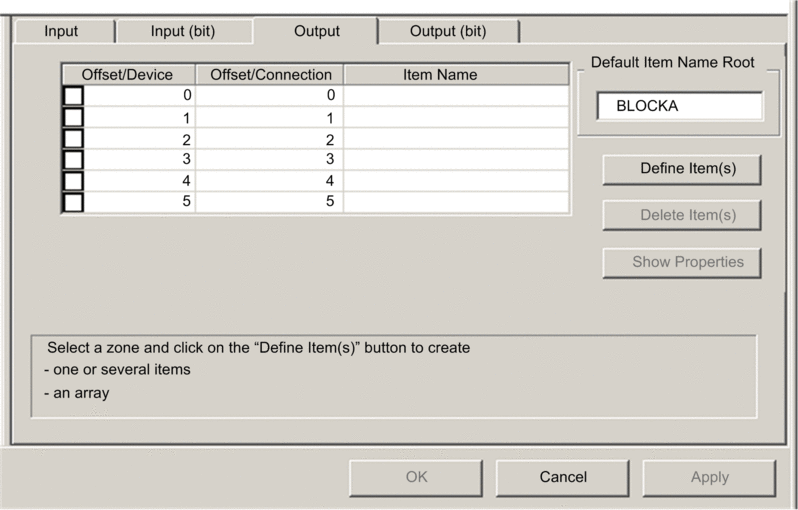This screenshot has width=798, height=510.
Task: Select the Output tab
Action: coord(316,31)
